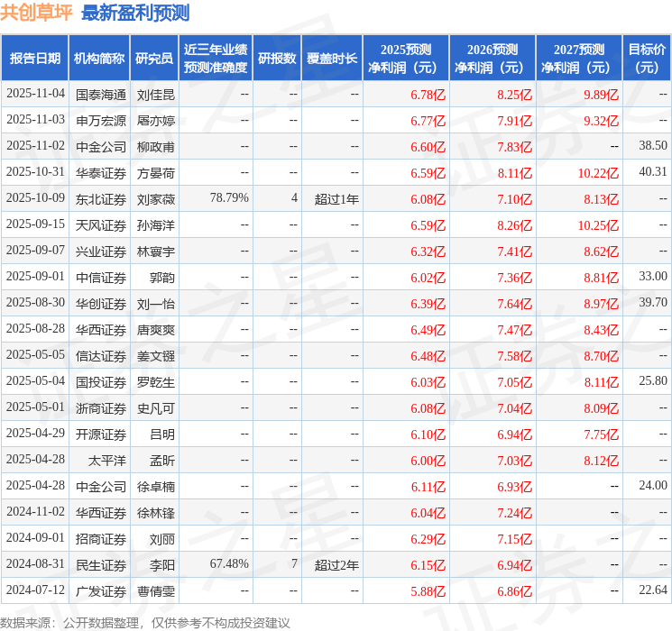The width and height of the screenshot is (672, 631).
Task: Click analyst name 徐卓楠
Action: click(156, 487)
